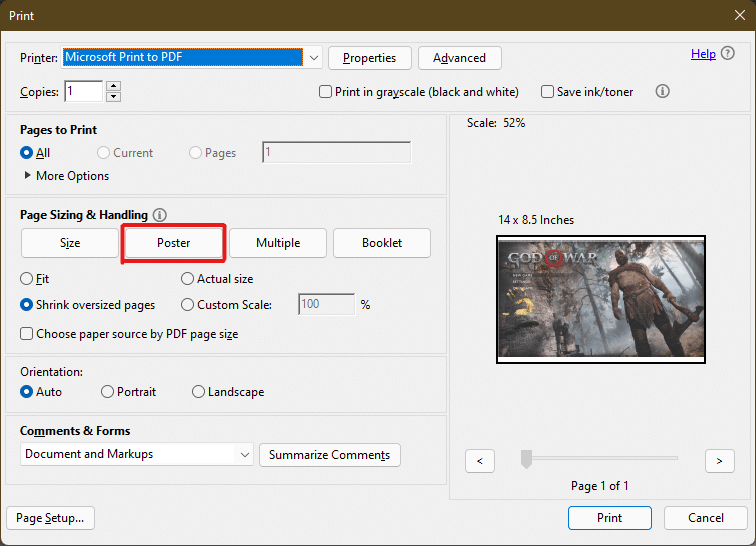This screenshot has height=546, width=756.
Task: Open the Printer dropdown list
Action: [x=314, y=58]
